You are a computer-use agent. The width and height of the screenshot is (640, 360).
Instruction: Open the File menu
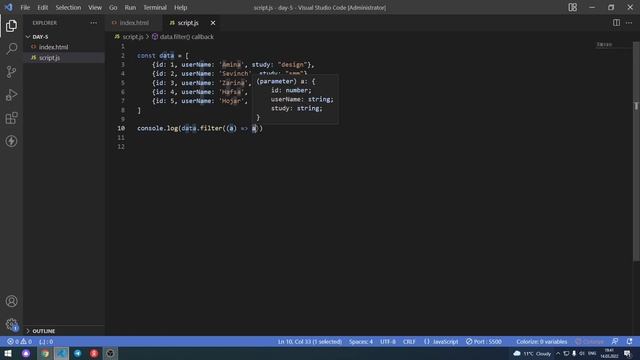25,7
